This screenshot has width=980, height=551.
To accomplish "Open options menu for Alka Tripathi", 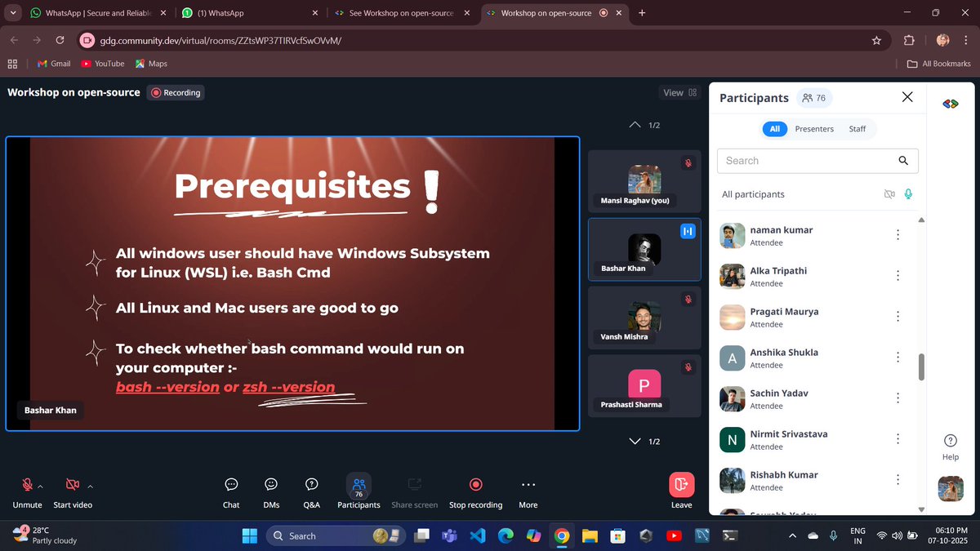I will tap(898, 276).
